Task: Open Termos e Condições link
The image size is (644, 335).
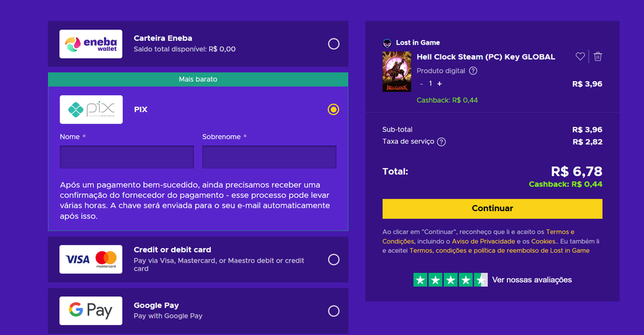Action: [x=560, y=232]
